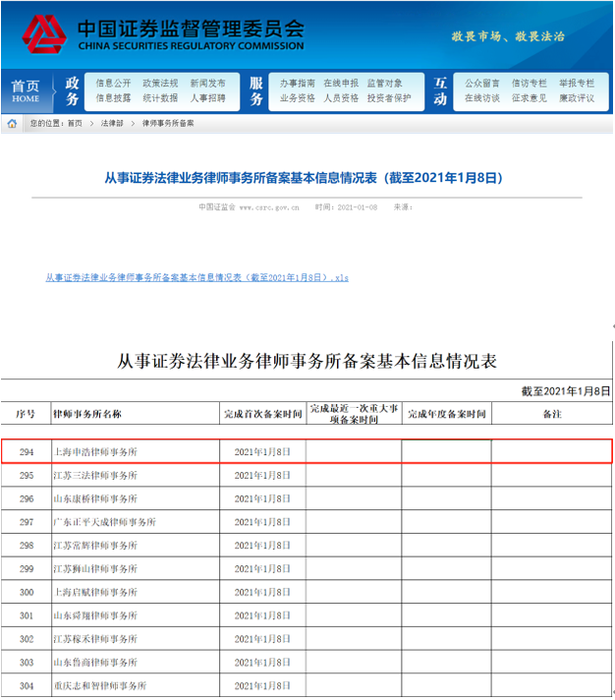Image resolution: width=615 pixels, height=700 pixels.
Task: Select the 上海申浩律师事务所 cell
Action: 136,452
